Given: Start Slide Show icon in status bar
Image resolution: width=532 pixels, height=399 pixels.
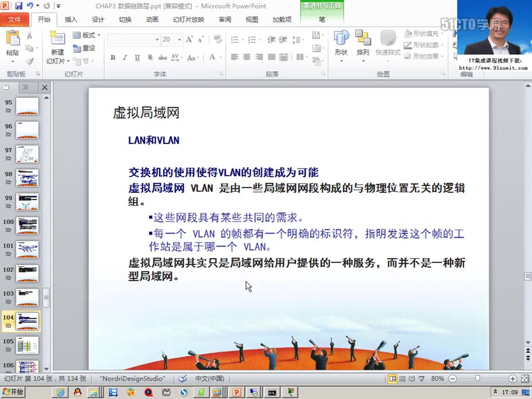Looking at the screenshot, I should (422, 379).
